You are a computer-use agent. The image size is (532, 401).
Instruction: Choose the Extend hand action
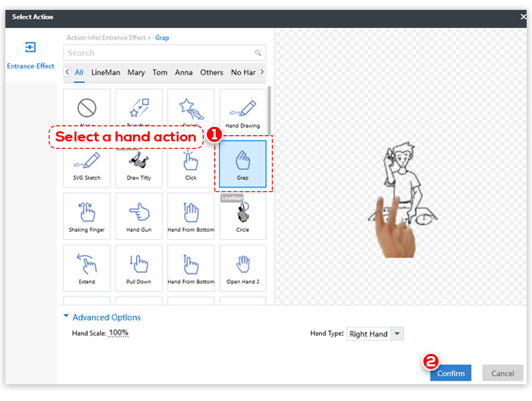(x=87, y=268)
